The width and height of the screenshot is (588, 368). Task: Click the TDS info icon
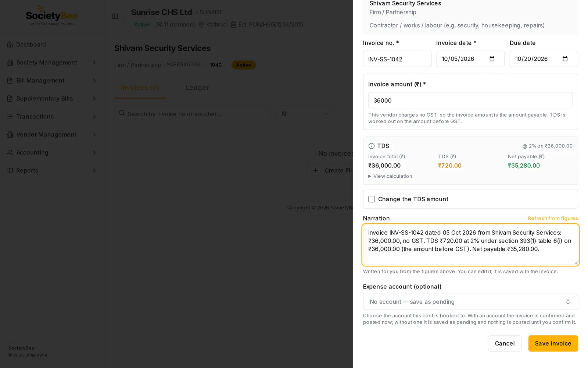pyautogui.click(x=372, y=146)
